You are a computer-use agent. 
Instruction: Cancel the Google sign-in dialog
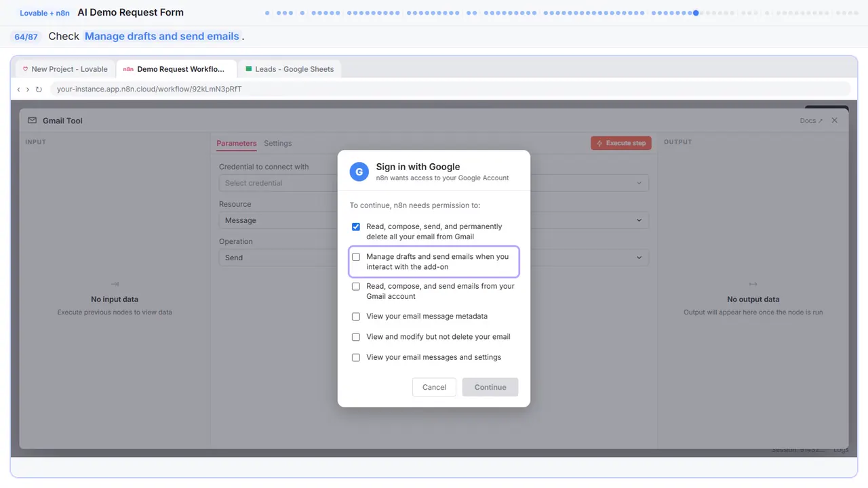[434, 387]
